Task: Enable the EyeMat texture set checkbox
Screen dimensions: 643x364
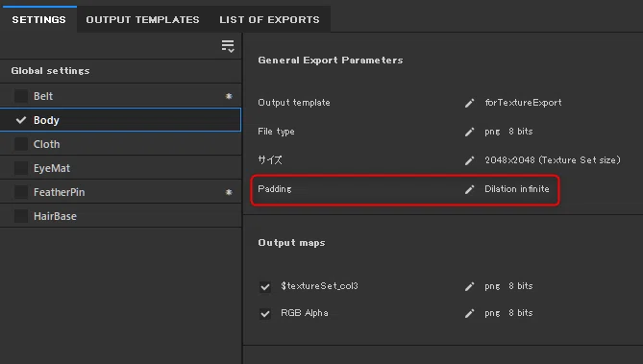Action: pyautogui.click(x=20, y=168)
